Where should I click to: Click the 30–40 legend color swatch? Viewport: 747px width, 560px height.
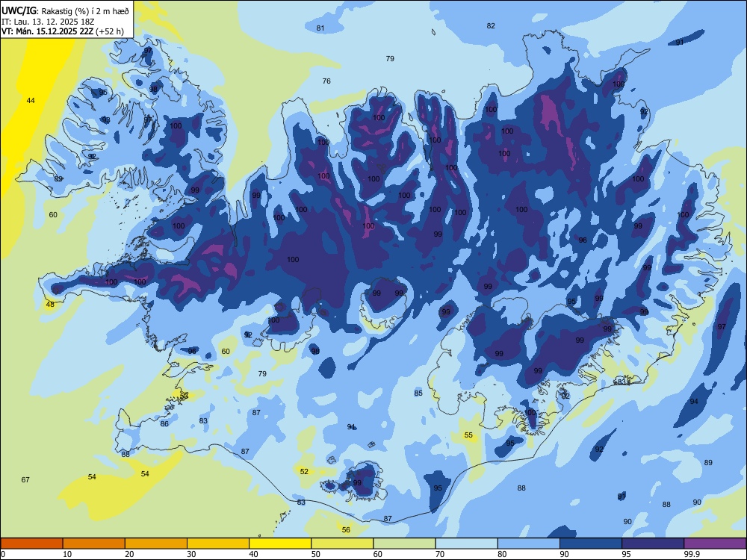[x=218, y=544]
